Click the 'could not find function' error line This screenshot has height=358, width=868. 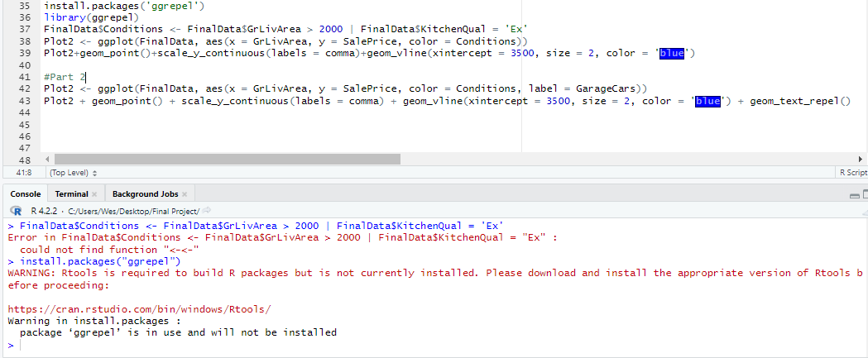click(x=109, y=250)
